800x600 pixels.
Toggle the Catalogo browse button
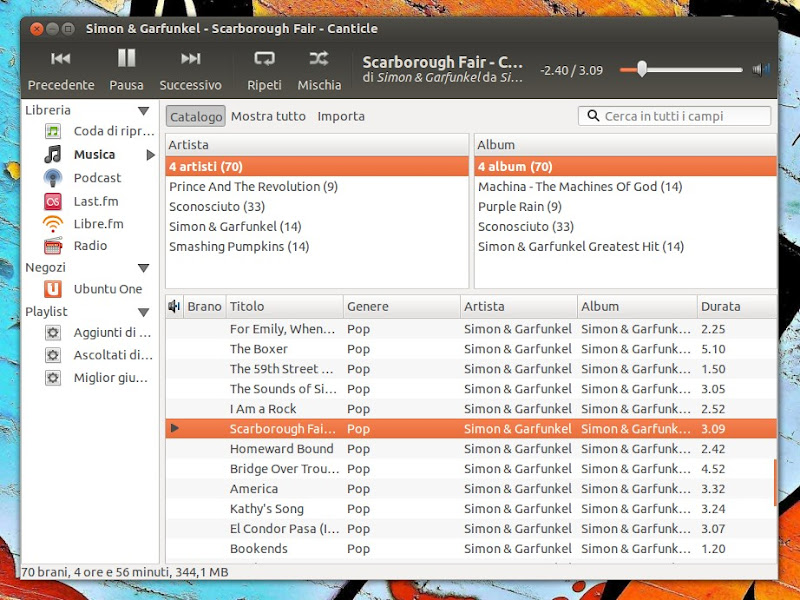(195, 116)
